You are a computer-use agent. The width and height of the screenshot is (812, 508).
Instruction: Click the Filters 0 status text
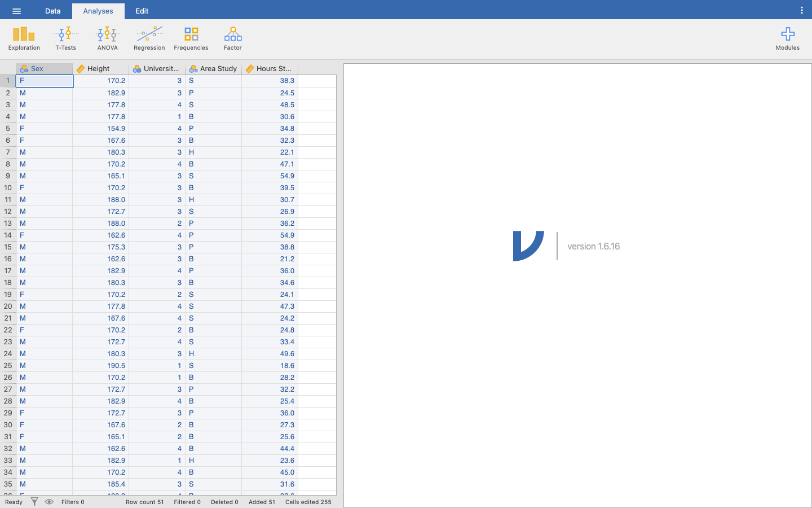point(73,502)
